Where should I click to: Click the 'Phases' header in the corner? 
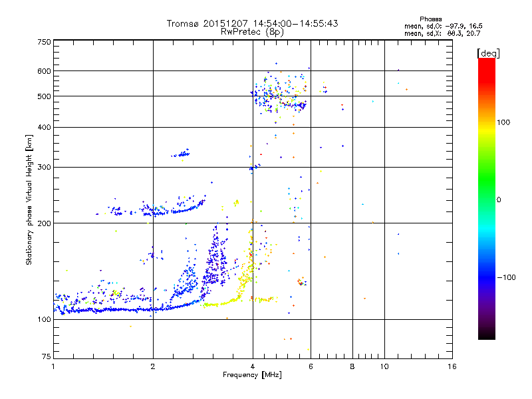click(430, 19)
